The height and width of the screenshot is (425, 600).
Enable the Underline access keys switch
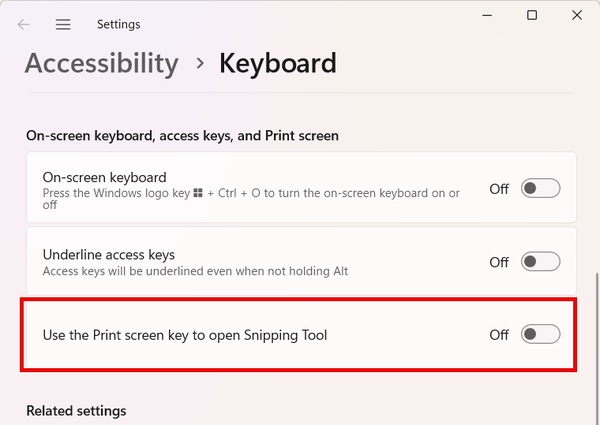tap(541, 262)
